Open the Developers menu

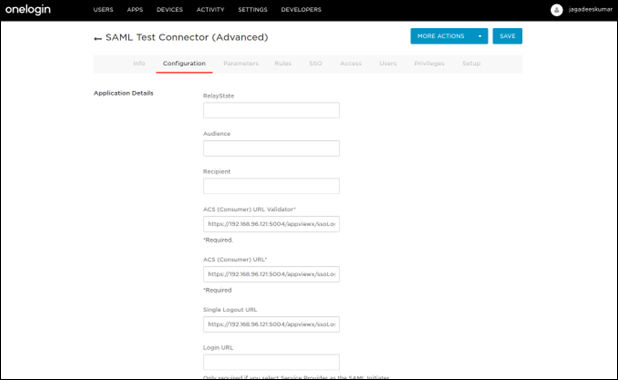(x=301, y=9)
